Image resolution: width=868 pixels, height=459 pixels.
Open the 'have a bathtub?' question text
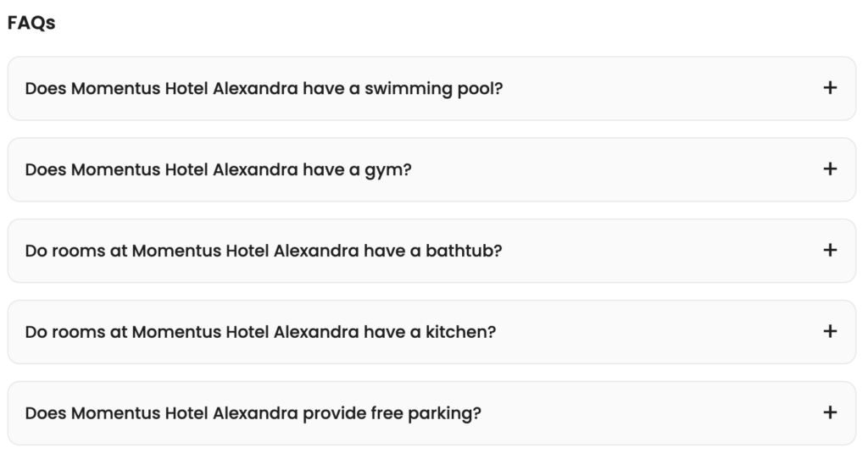pyautogui.click(x=264, y=251)
